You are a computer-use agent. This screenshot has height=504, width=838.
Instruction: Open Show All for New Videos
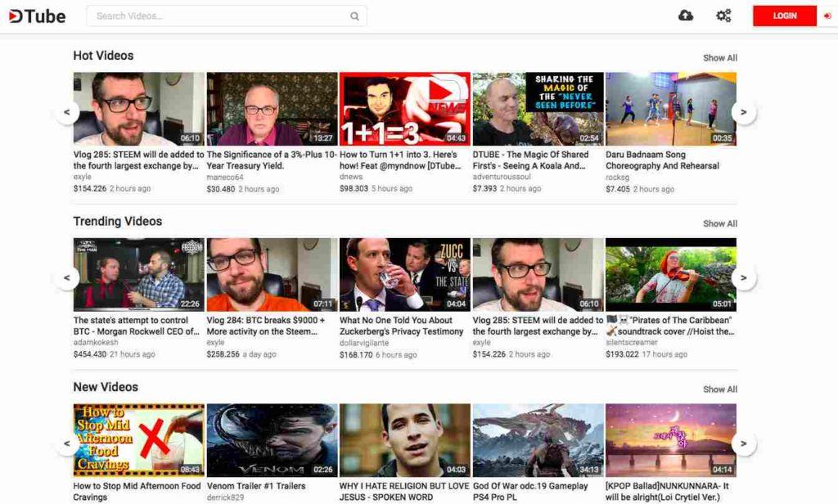click(719, 389)
